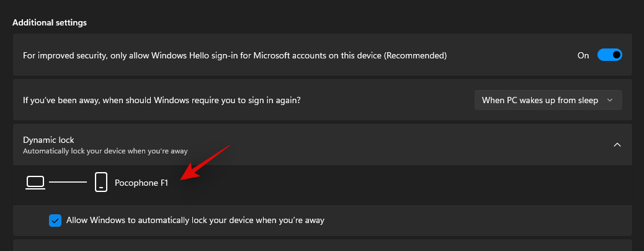Click the Windows Hello improved security description text

point(235,55)
